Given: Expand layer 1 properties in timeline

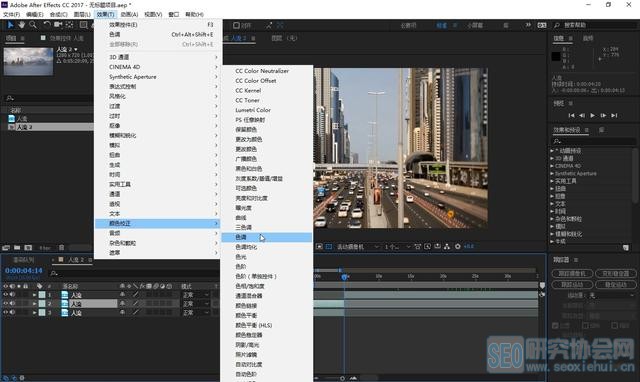Looking at the screenshot, I should pyautogui.click(x=34, y=295).
